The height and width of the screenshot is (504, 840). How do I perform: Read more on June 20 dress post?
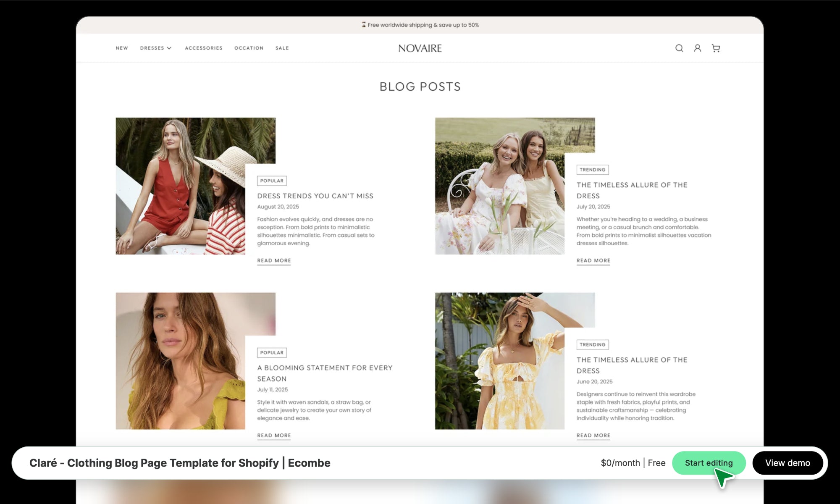[593, 435]
